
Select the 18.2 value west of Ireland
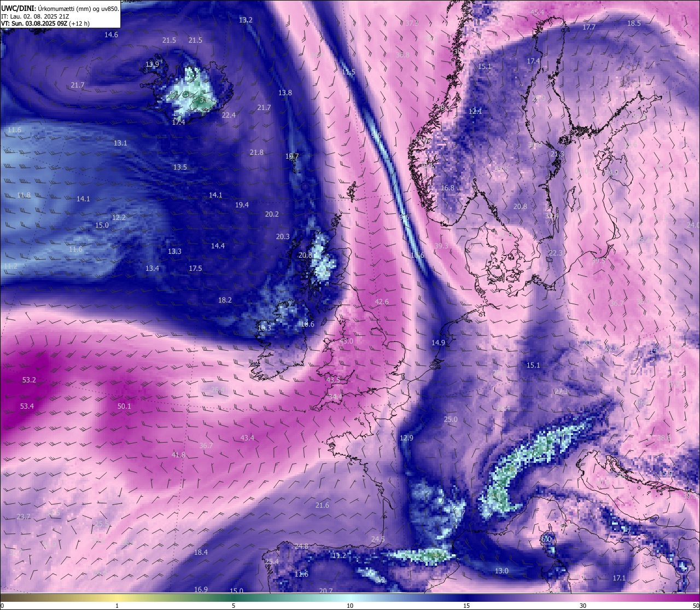[225, 300]
